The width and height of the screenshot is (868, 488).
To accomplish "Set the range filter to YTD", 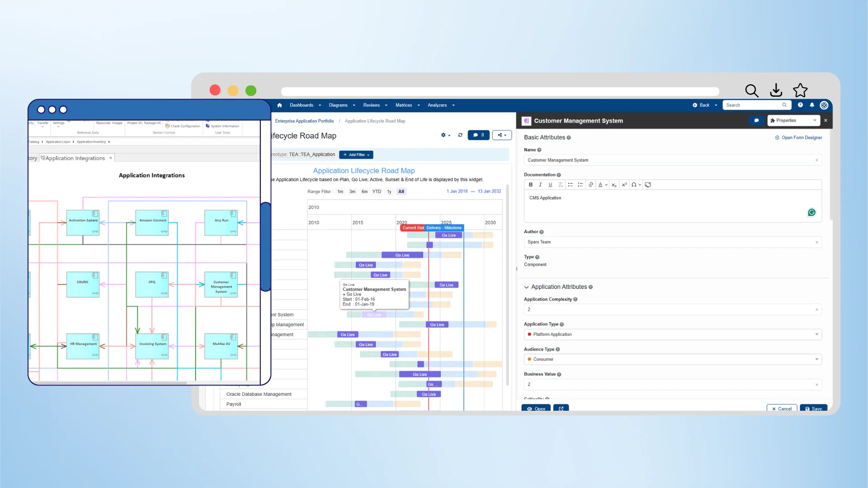I will coord(377,191).
